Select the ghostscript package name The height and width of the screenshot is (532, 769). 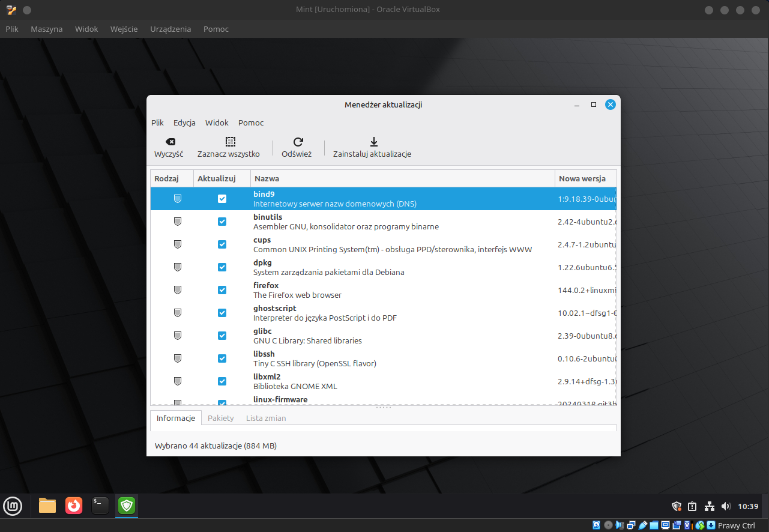tap(275, 308)
